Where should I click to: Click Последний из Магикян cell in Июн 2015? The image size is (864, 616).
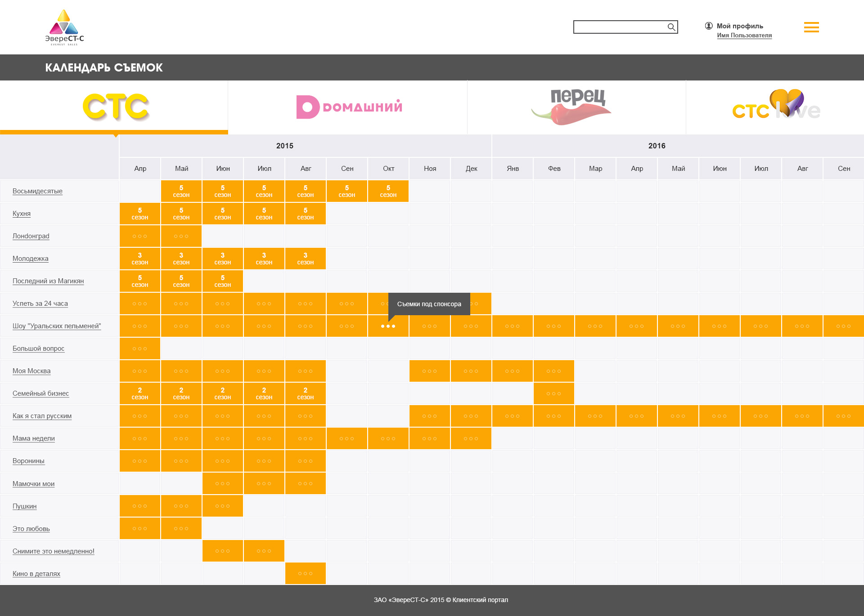click(223, 281)
